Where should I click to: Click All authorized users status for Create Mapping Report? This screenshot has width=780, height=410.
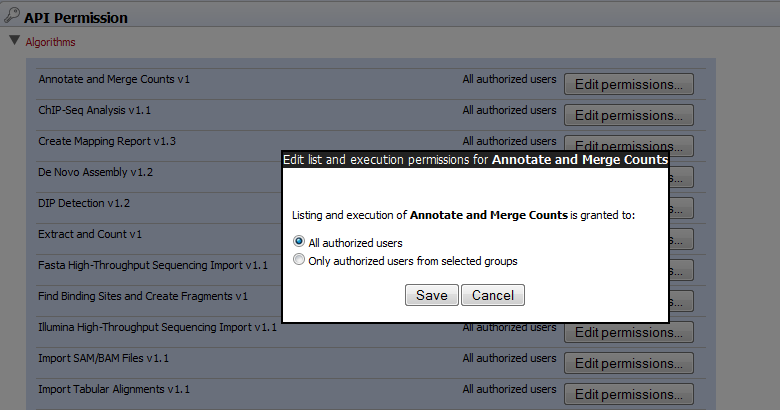(x=509, y=141)
